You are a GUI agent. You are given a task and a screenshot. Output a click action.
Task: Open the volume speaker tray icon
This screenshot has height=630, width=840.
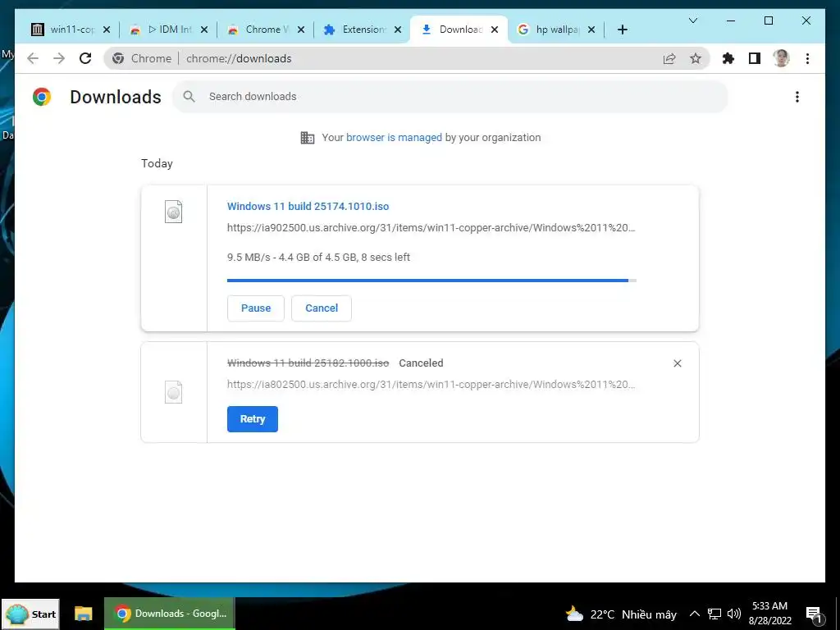(x=734, y=614)
